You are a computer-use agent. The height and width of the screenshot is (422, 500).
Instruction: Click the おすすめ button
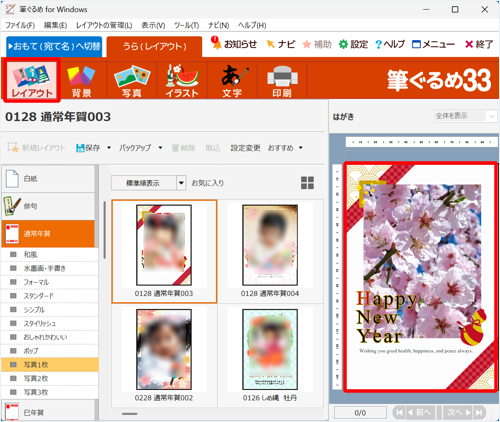click(x=281, y=148)
